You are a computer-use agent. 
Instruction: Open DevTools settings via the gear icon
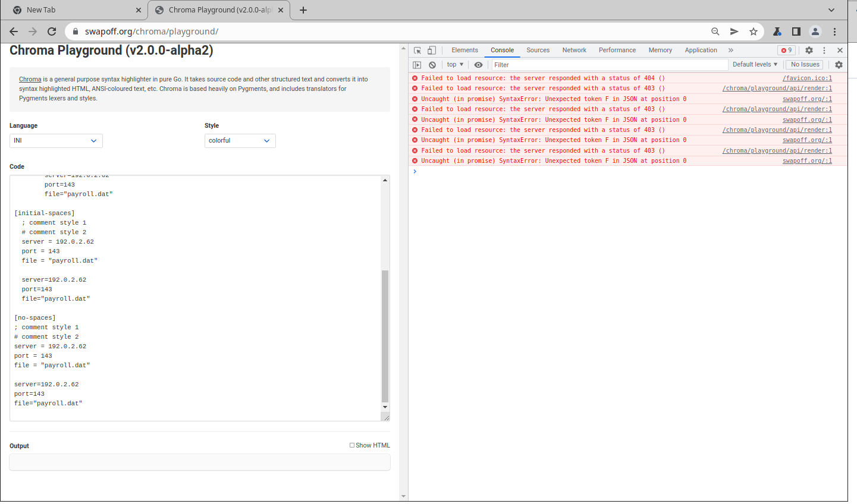click(x=809, y=50)
